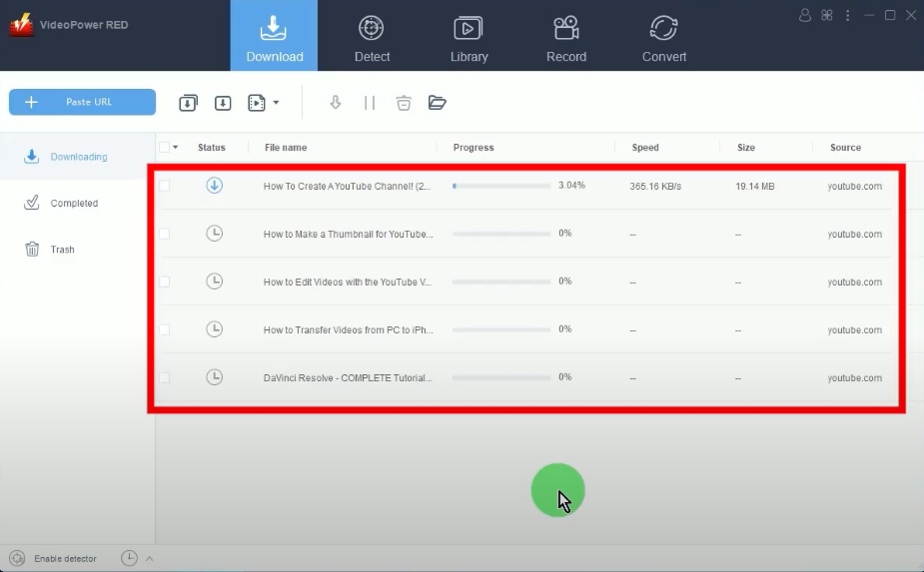Click the progress bar of How To Create row
Screen dimensions: 924x572
tap(501, 186)
